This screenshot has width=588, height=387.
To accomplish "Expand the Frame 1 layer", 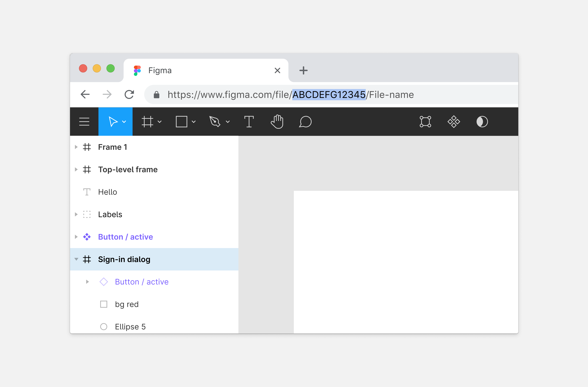I will click(x=76, y=147).
